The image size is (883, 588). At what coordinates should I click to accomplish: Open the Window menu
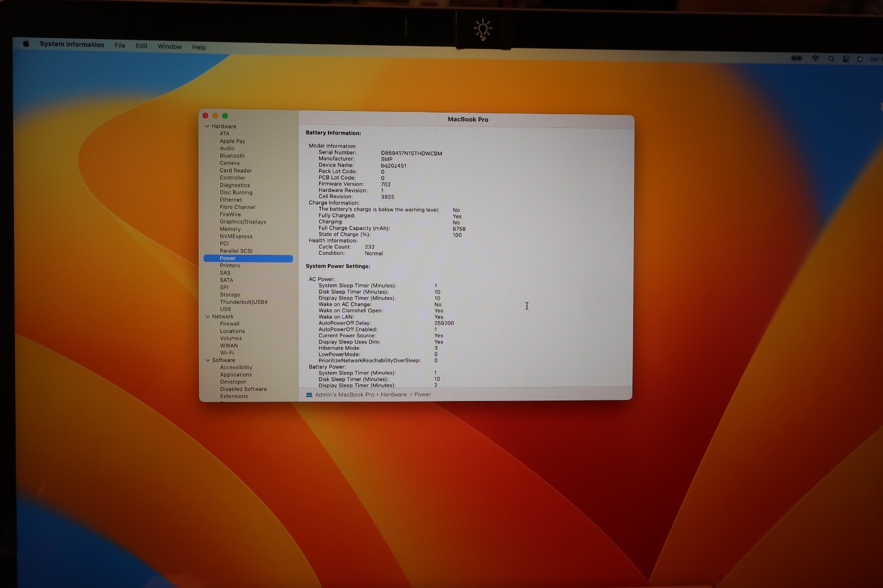coord(169,46)
